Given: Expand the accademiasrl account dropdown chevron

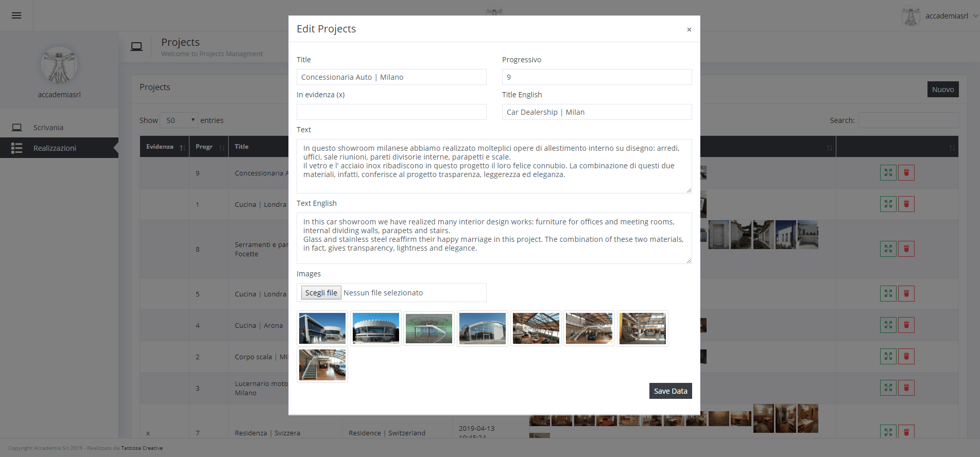Looking at the screenshot, I should (x=974, y=16).
